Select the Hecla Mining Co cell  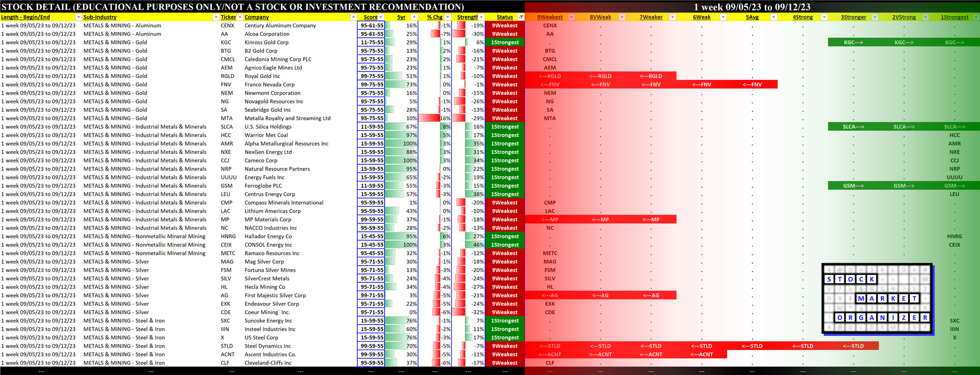(x=300, y=287)
